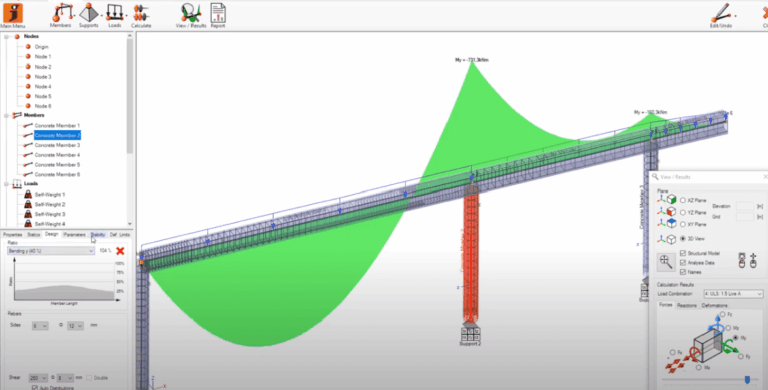This screenshot has height=390, width=768.
Task: Select the XY Plane radio button
Action: (683, 224)
